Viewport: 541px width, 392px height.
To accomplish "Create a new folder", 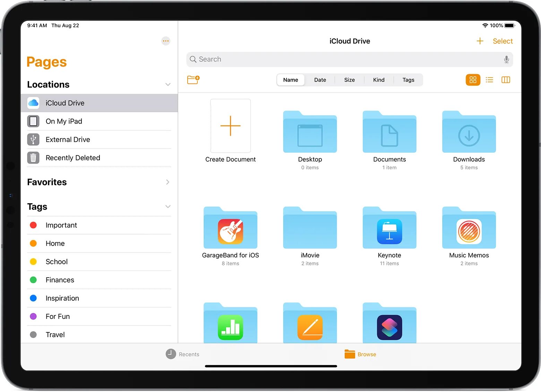I will [193, 80].
